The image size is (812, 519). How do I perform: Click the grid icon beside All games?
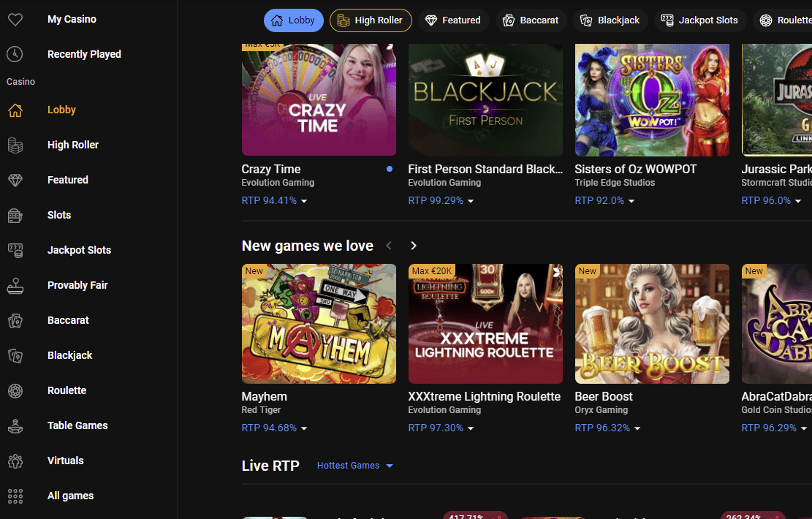[x=15, y=496]
